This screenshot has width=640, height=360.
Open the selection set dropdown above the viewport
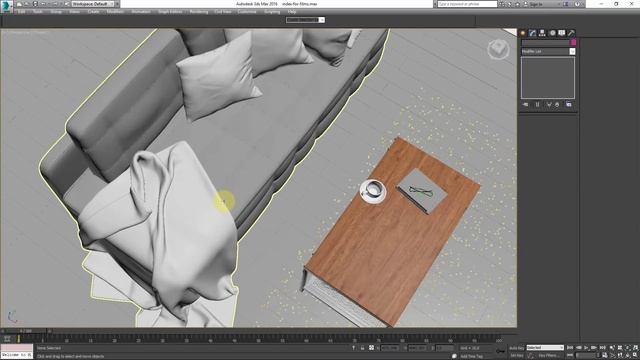point(305,20)
